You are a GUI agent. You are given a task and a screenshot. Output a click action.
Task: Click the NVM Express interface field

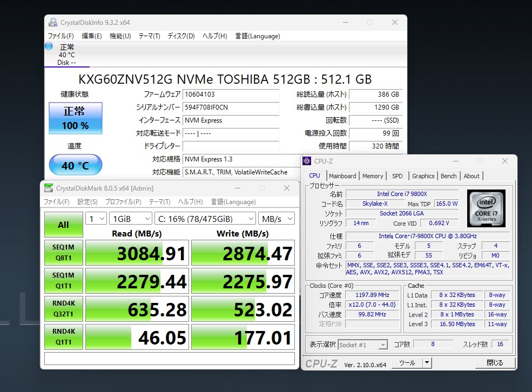coord(231,120)
